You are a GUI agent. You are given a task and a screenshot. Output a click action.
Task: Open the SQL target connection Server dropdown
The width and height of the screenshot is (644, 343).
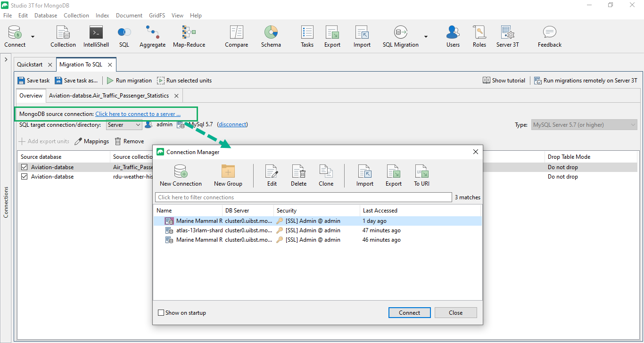point(124,125)
